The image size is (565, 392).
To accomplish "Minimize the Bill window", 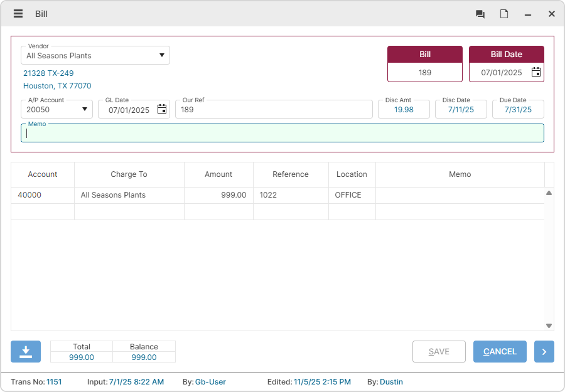I will coord(528,14).
